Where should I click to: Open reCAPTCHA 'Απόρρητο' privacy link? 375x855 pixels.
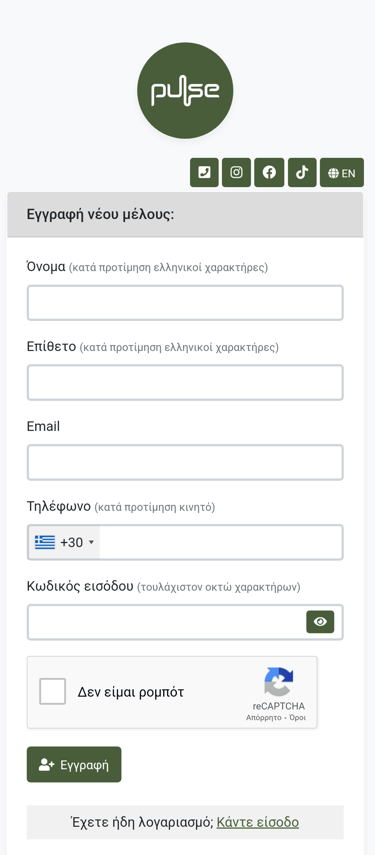pos(263,718)
